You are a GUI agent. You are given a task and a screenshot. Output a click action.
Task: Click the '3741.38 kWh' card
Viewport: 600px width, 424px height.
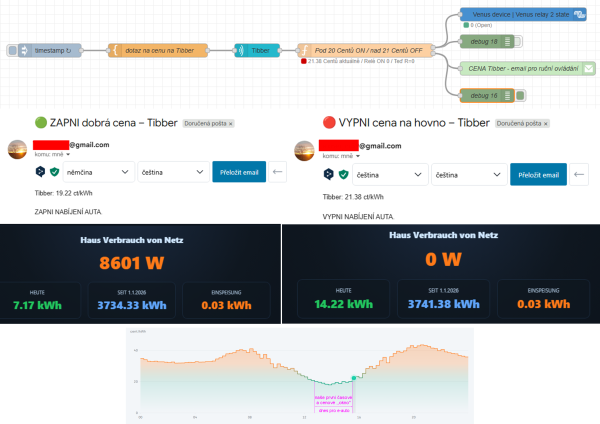click(443, 299)
